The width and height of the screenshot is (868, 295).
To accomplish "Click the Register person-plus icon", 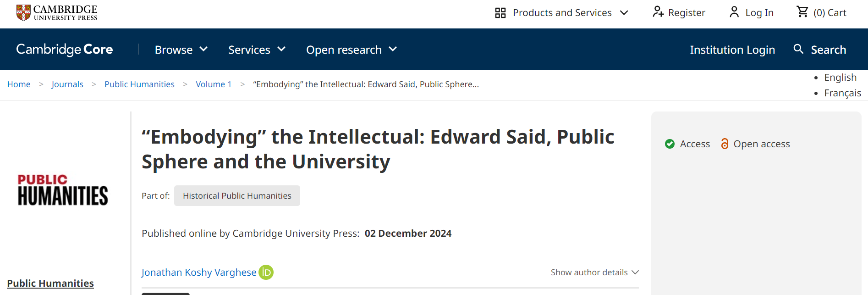I will pos(658,12).
